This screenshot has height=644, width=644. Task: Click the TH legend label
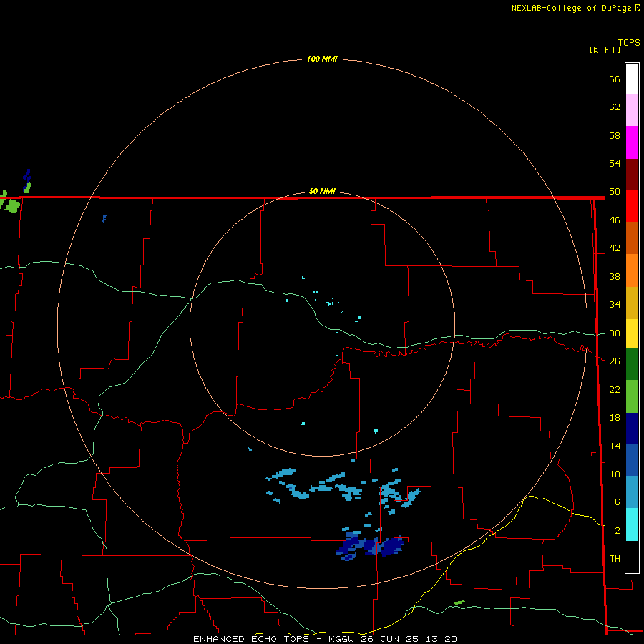[x=615, y=559]
